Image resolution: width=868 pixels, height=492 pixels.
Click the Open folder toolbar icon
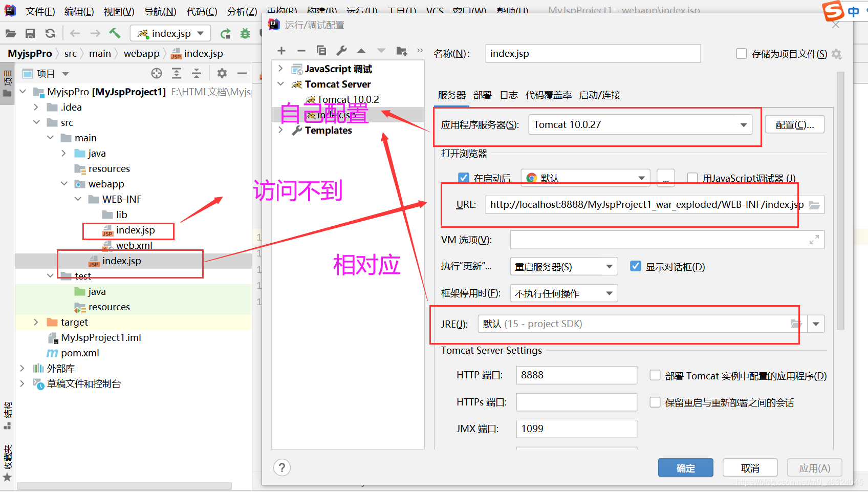coord(10,33)
